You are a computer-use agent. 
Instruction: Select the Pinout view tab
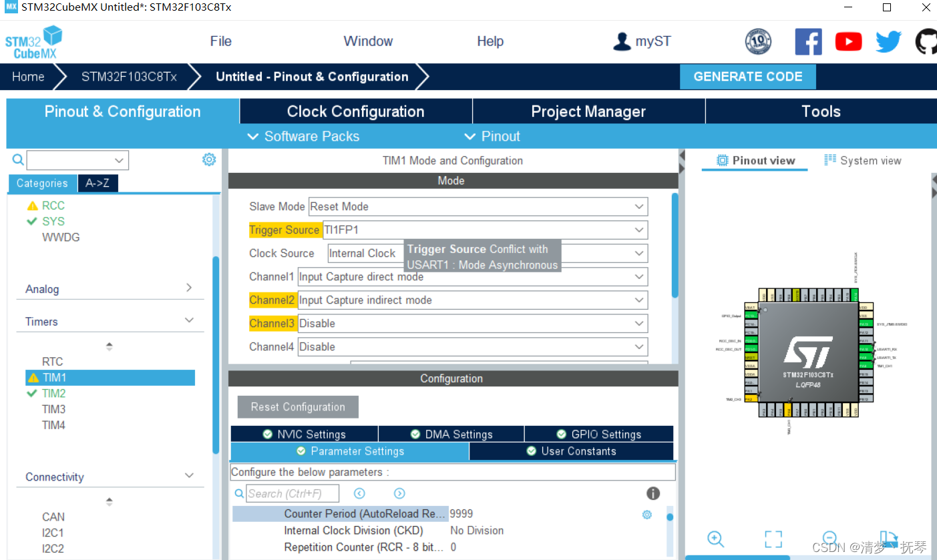click(x=755, y=160)
